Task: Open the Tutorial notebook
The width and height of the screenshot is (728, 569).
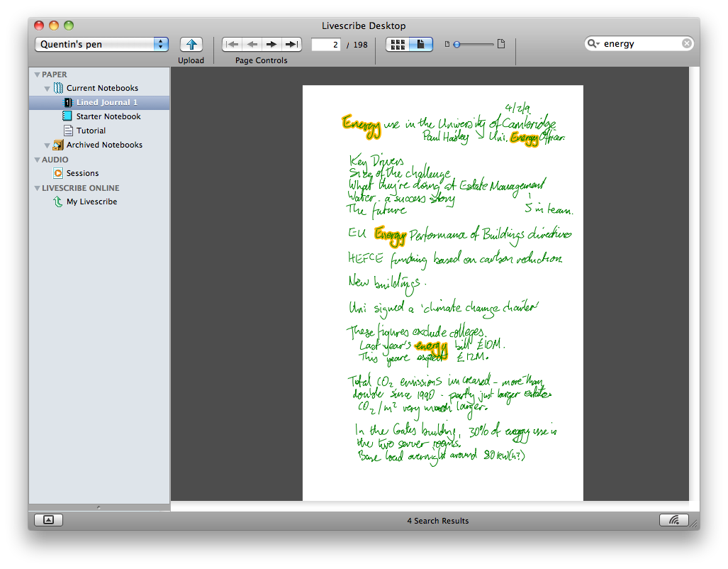Action: [91, 131]
